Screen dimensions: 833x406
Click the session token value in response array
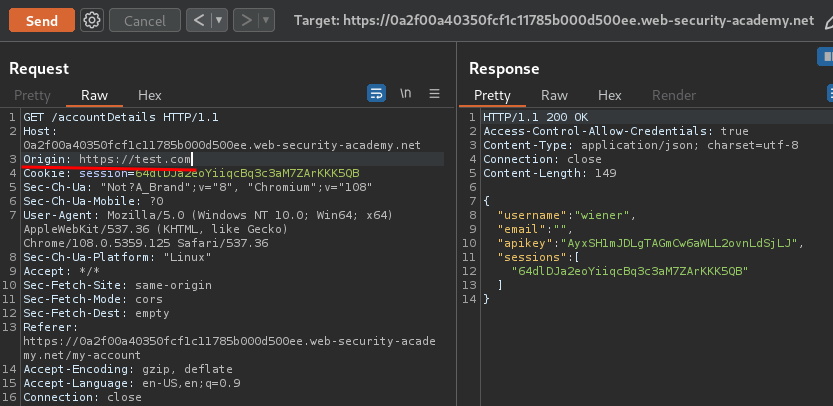[630, 271]
